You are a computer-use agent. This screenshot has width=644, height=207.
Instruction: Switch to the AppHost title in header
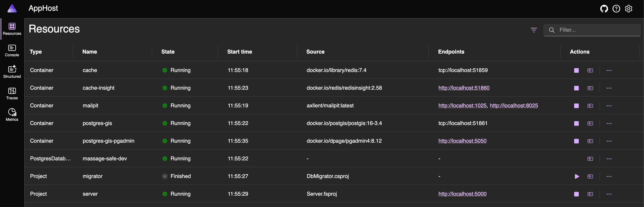(43, 8)
